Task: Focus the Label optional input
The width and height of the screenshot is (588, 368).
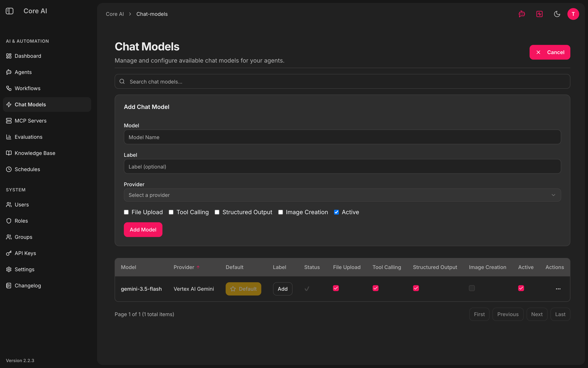Action: pos(342,166)
